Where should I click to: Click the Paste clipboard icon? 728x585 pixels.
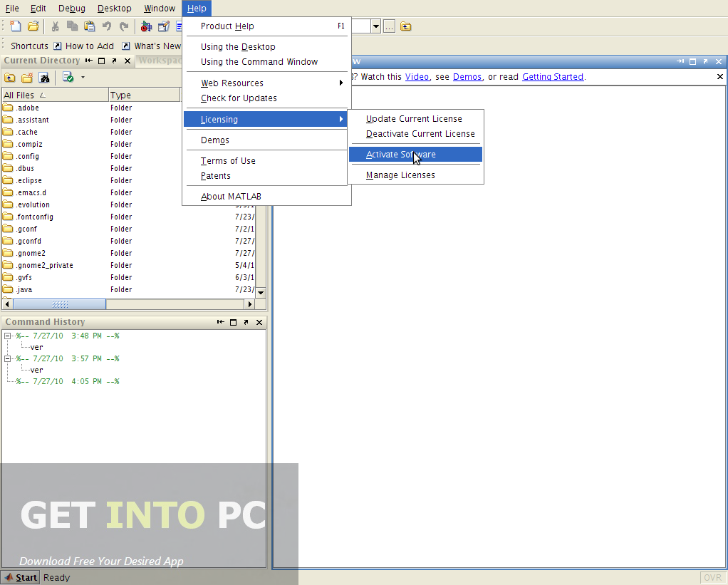click(89, 26)
